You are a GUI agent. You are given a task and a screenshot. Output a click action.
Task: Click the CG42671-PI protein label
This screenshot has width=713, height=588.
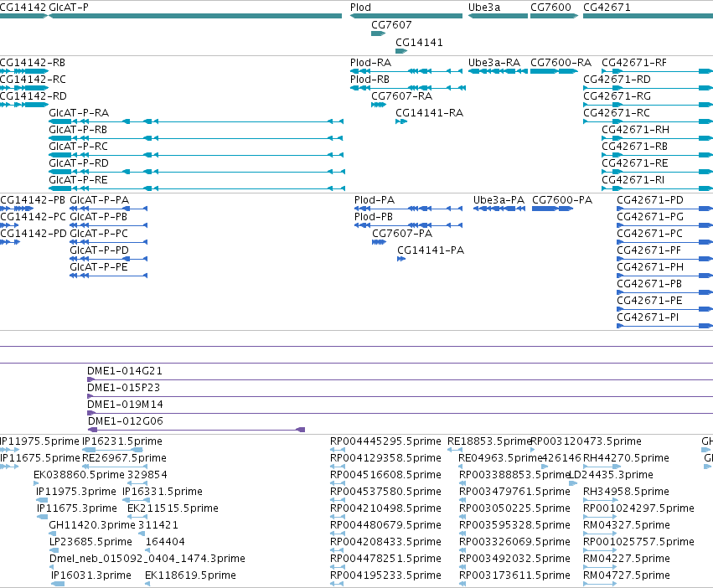[648, 317]
